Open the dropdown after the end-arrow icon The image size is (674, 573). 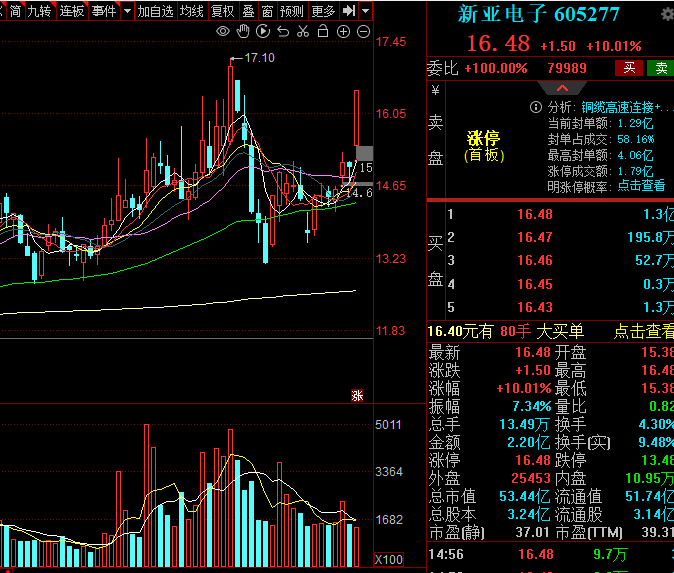pyautogui.click(x=365, y=11)
